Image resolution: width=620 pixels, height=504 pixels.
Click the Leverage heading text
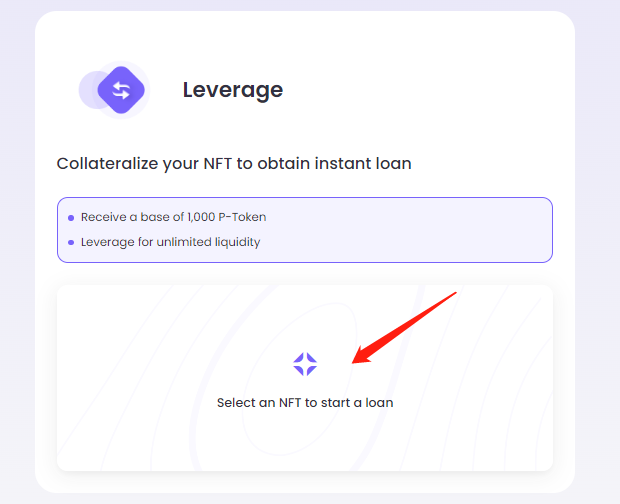coord(232,90)
